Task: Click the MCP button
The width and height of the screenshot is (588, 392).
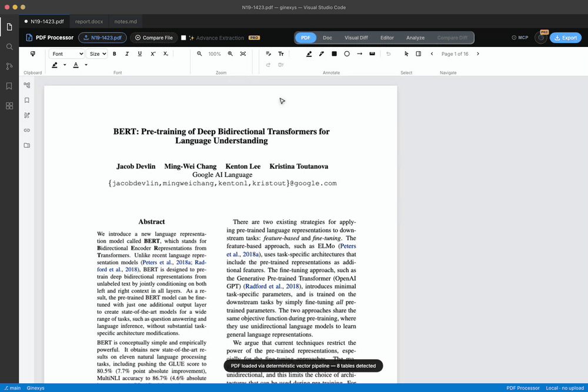Action: 520,38
